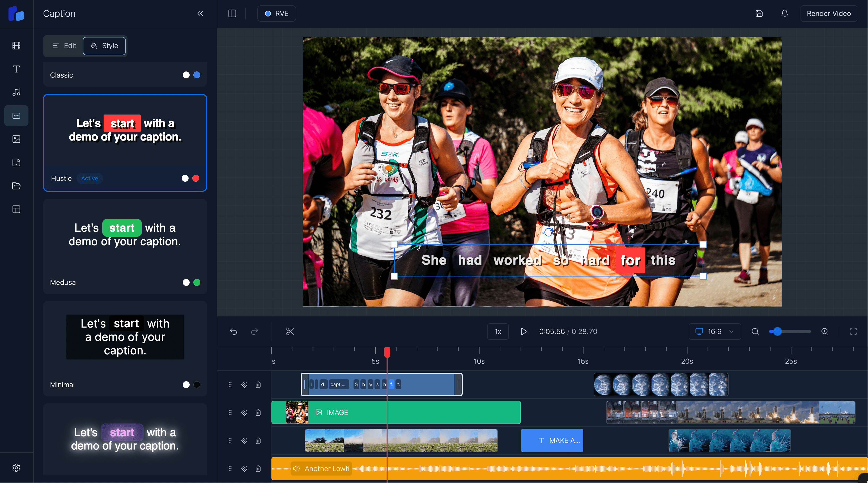Open the stickers panel in the sidebar

16,162
